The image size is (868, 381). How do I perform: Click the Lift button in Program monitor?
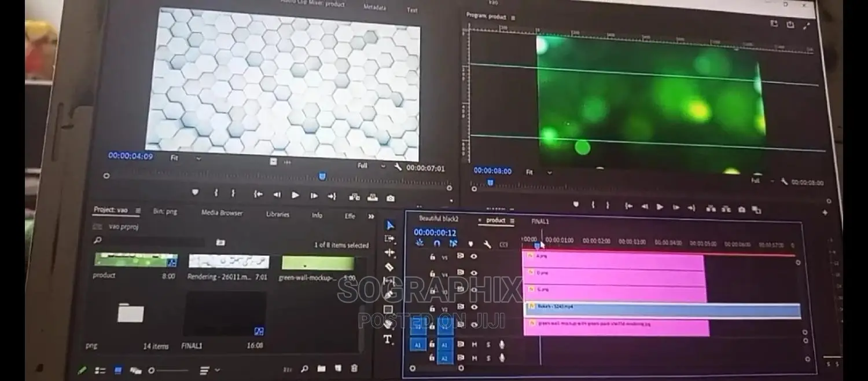click(x=711, y=208)
